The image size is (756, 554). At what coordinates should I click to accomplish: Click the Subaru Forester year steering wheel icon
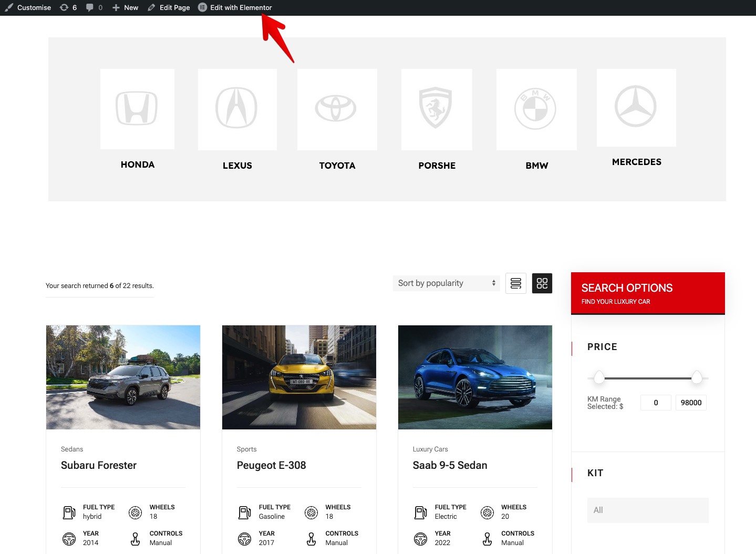point(69,539)
